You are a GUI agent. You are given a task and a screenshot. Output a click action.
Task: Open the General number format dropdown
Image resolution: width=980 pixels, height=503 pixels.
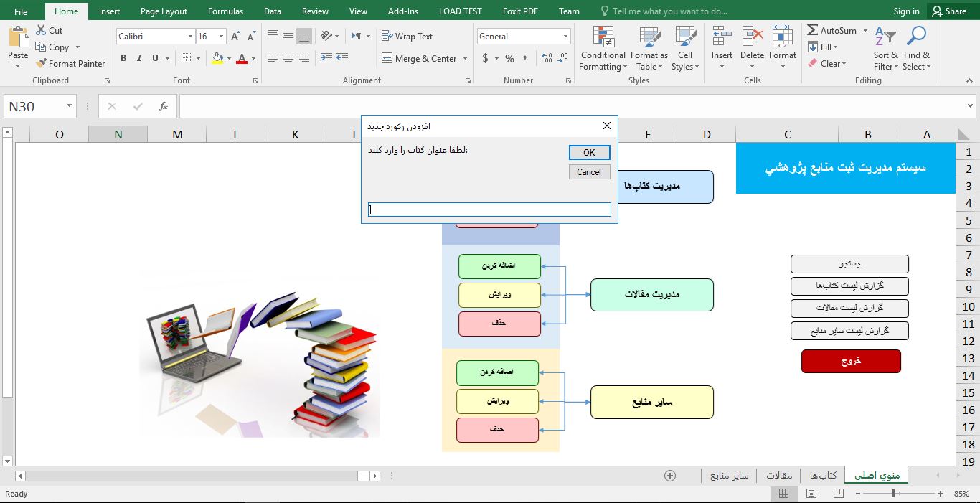coord(565,37)
